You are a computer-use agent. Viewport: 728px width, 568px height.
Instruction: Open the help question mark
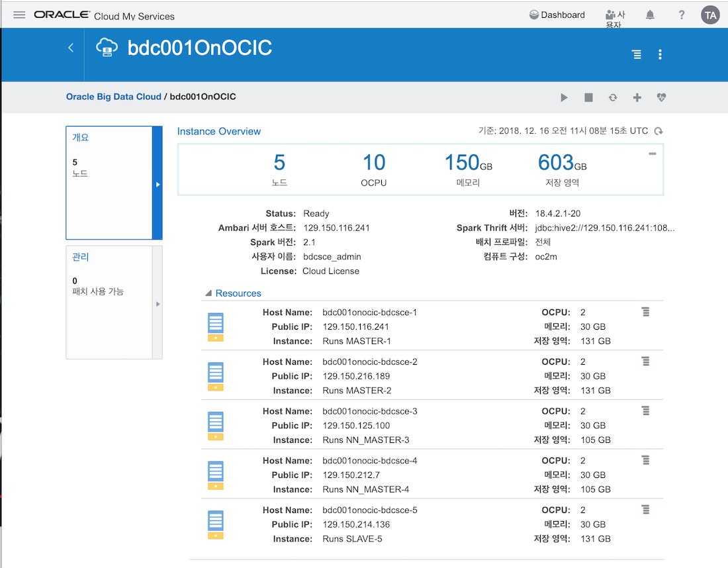[682, 15]
